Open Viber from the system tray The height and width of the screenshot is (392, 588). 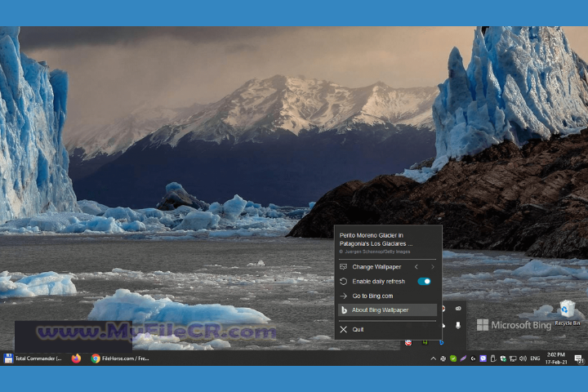pyautogui.click(x=483, y=359)
